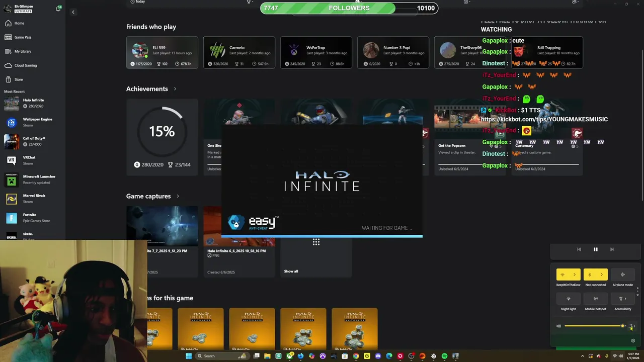Expand Bluetooth devices chevron
The width and height of the screenshot is (644, 362).
(x=602, y=275)
